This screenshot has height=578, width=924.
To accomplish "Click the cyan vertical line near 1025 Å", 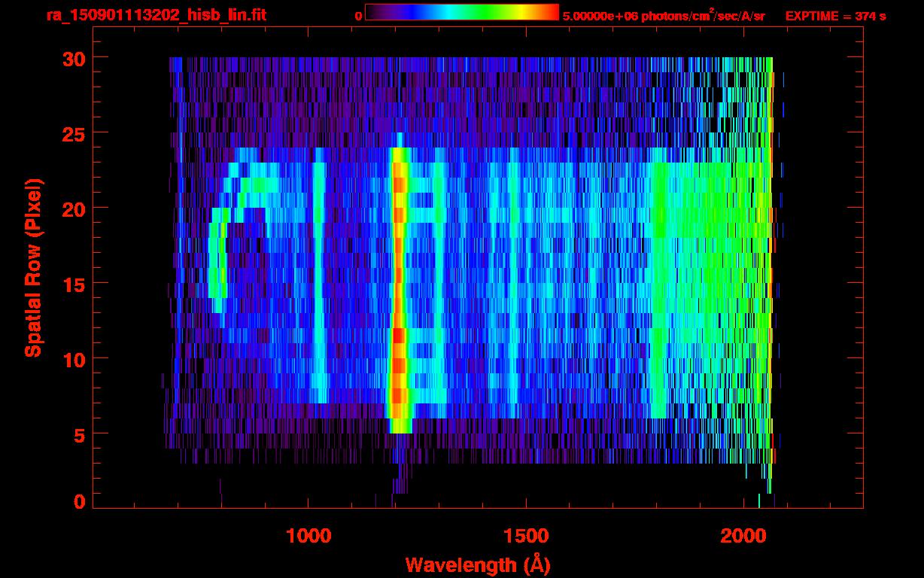I will pyautogui.click(x=320, y=275).
